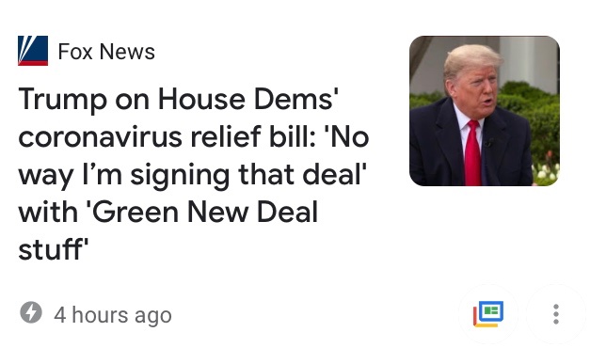Click the headline line "with 'Green New Deal"
590x364 pixels.
coord(168,212)
